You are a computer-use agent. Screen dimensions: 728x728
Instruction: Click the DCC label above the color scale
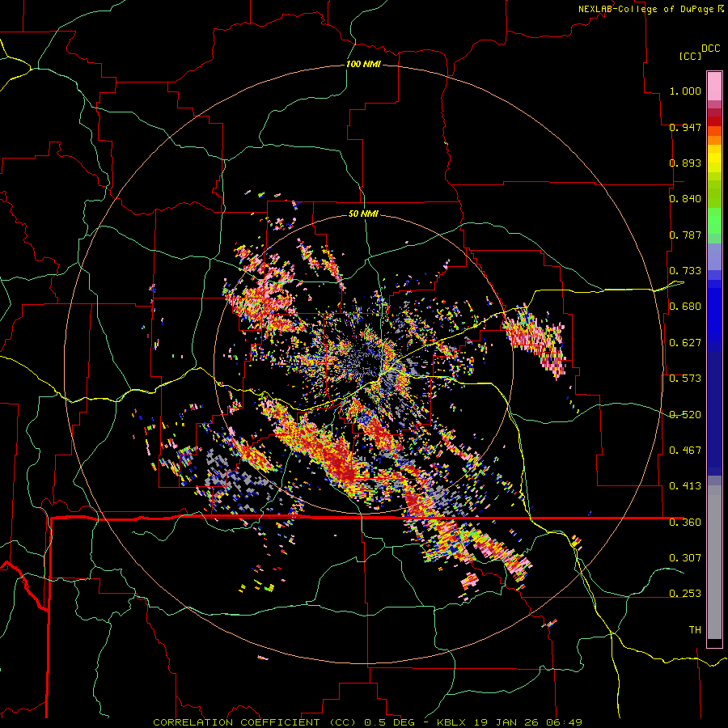tap(711, 49)
